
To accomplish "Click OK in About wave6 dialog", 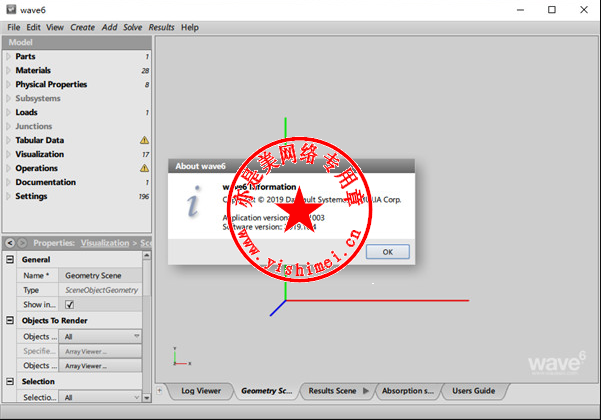I will 388,252.
